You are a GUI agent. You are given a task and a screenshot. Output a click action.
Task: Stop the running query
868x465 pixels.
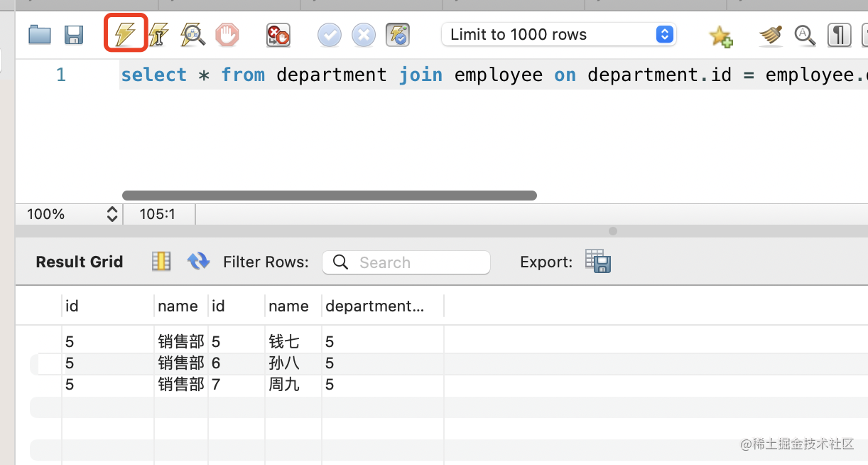click(x=227, y=34)
